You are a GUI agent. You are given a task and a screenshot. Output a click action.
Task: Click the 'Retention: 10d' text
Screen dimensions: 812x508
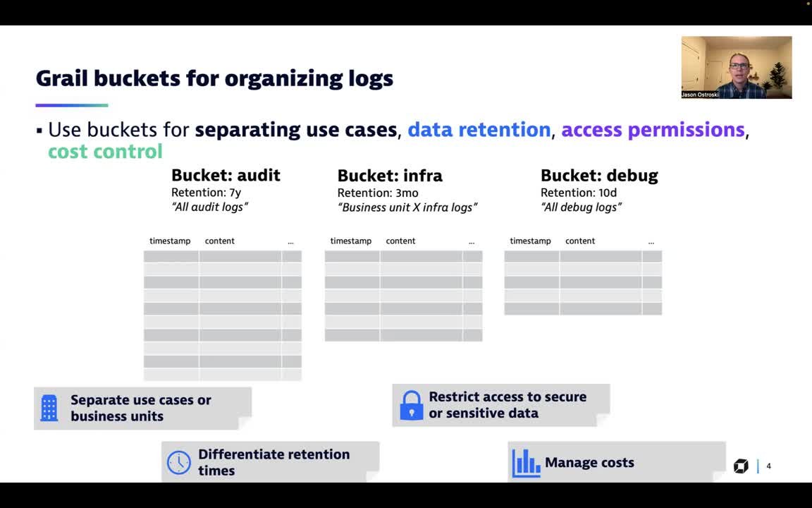click(579, 193)
